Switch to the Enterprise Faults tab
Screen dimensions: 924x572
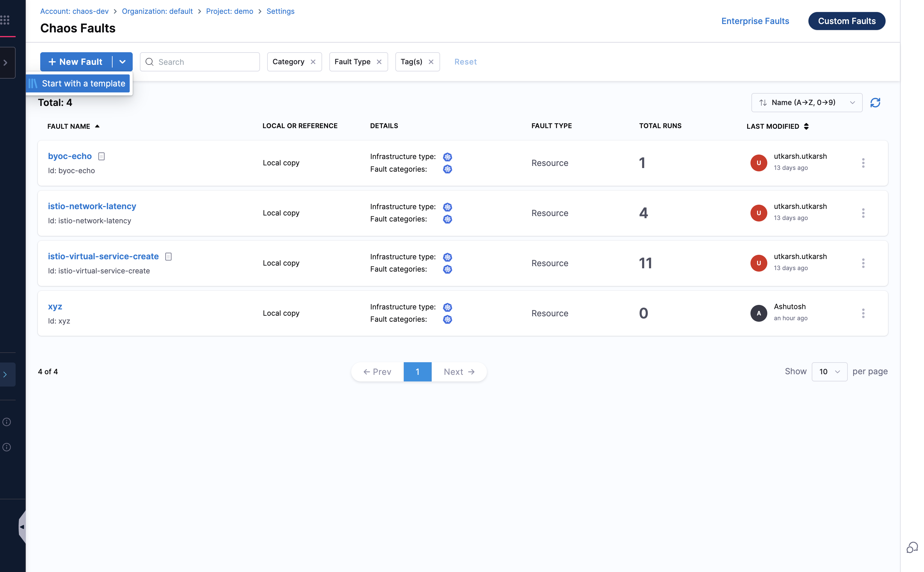(755, 21)
